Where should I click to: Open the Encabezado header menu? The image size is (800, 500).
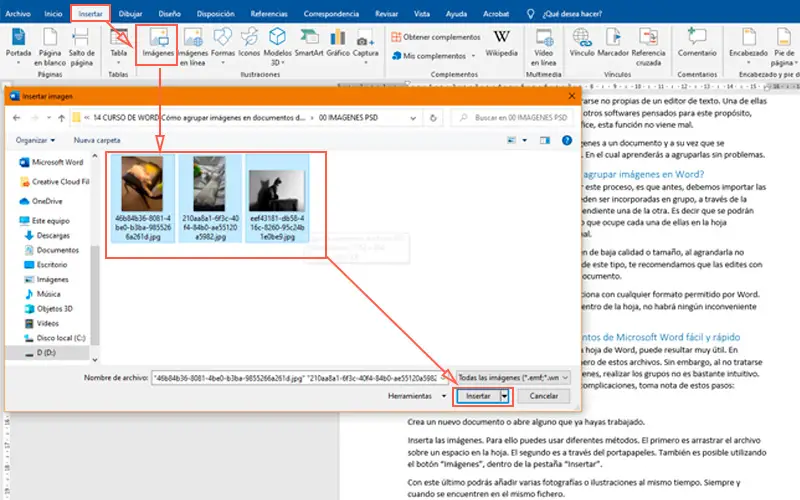pyautogui.click(x=748, y=46)
